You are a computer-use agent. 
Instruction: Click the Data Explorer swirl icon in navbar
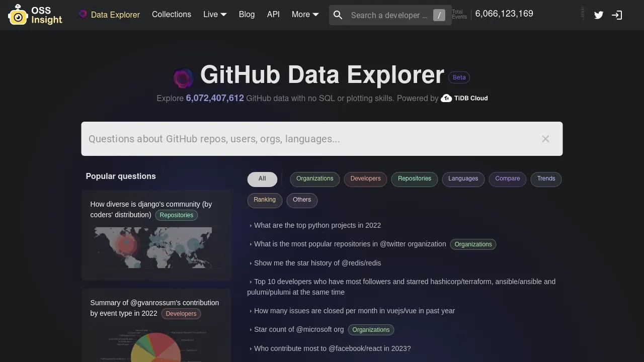tap(83, 14)
